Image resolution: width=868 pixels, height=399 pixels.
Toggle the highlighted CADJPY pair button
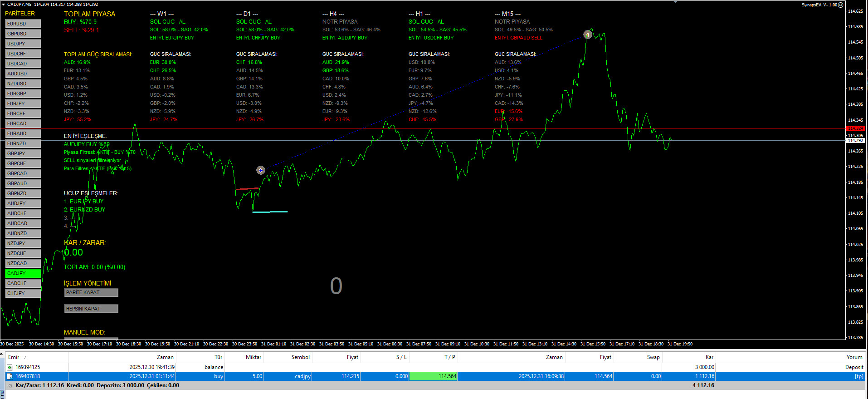click(x=23, y=273)
